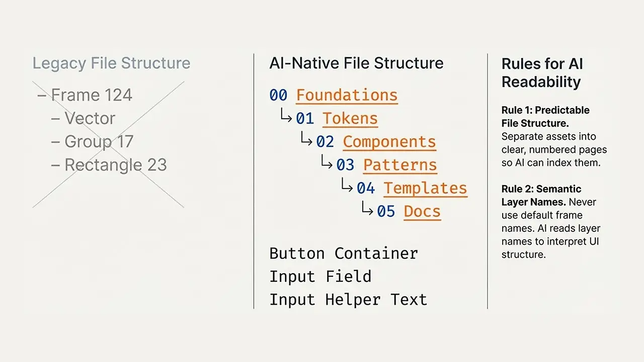This screenshot has width=644, height=362.
Task: Open the Tokens link
Action: click(350, 119)
